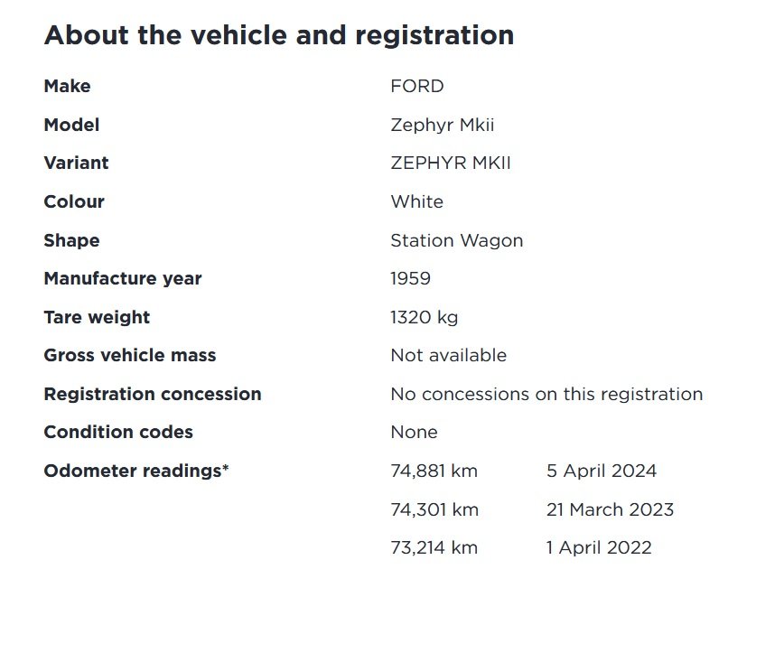The width and height of the screenshot is (784, 672).
Task: Select the 74,301 km odometer reading
Action: 434,510
